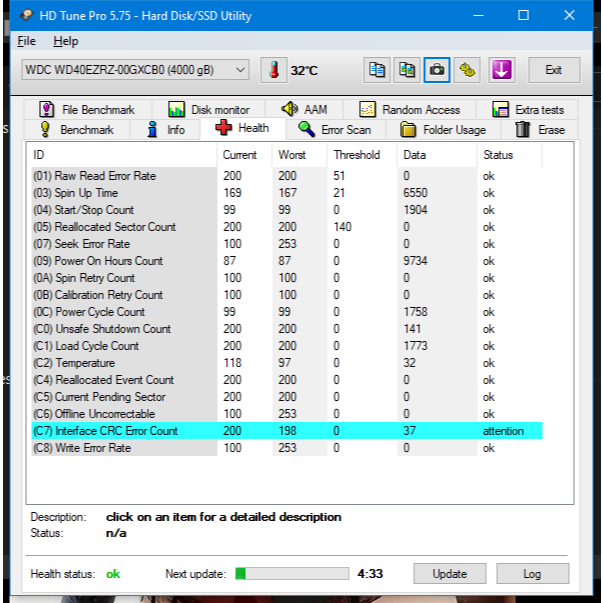This screenshot has height=603, width=603.
Task: Open the AAM tab
Action: (305, 109)
